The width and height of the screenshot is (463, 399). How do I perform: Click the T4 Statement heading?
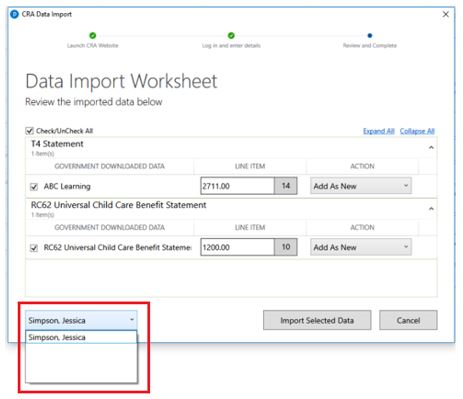57,144
